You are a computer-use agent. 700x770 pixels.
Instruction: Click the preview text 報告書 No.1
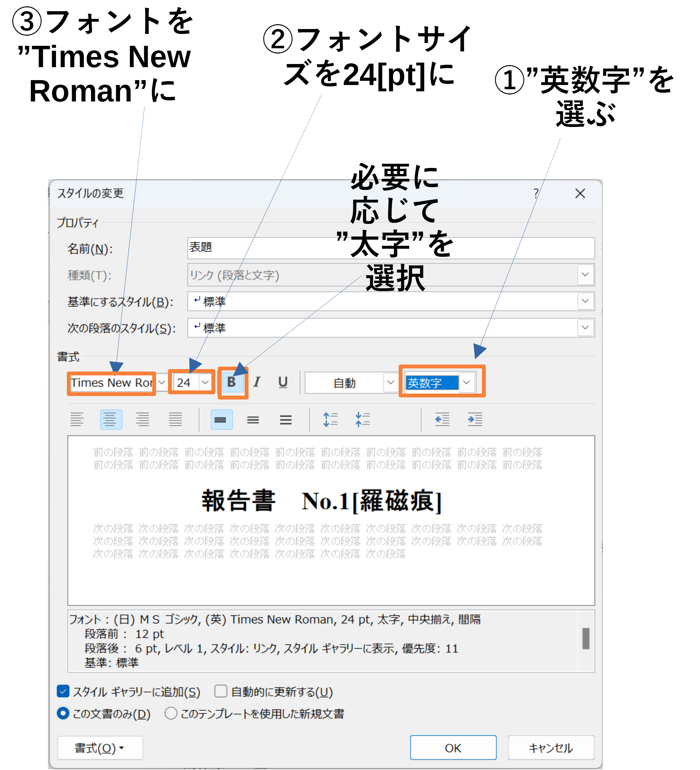click(x=321, y=501)
